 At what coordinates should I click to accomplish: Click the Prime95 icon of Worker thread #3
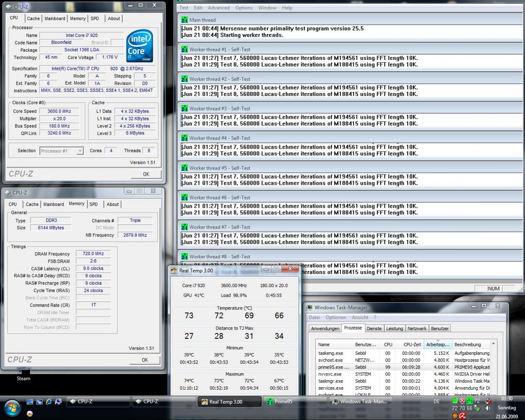click(x=184, y=108)
